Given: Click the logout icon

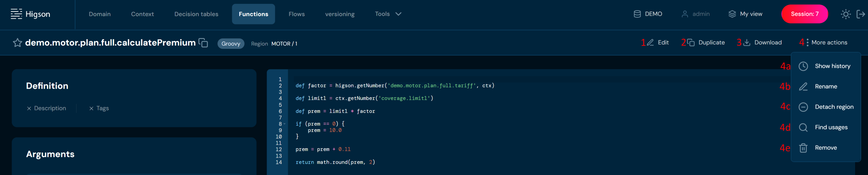Looking at the screenshot, I should [x=861, y=14].
